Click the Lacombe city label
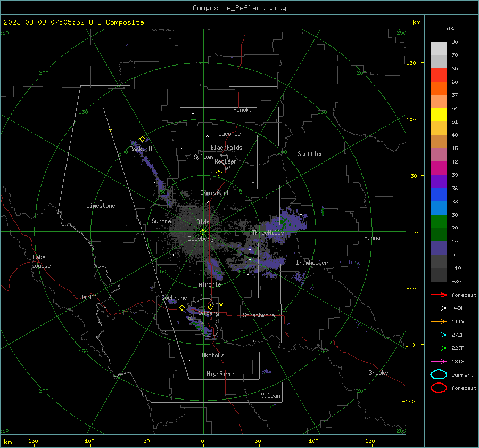The width and height of the screenshot is (479, 448). point(229,134)
